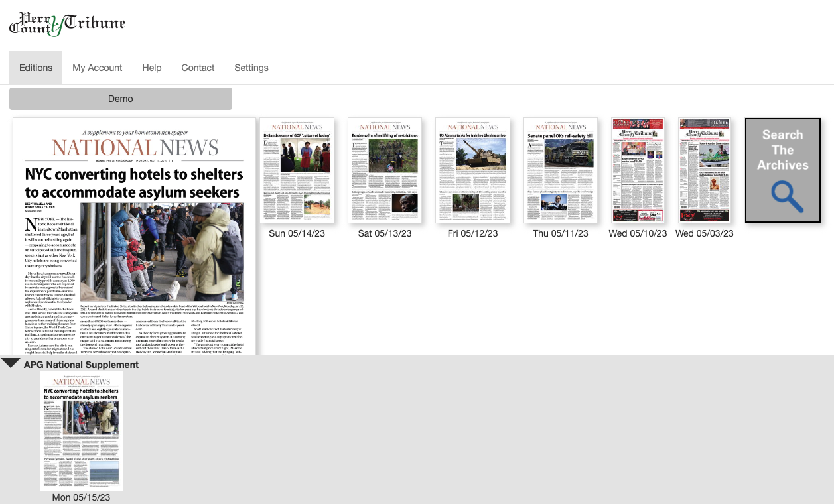Open the Fri 05/12/23 Abrams tanks edition
834x504 pixels.
pos(472,170)
